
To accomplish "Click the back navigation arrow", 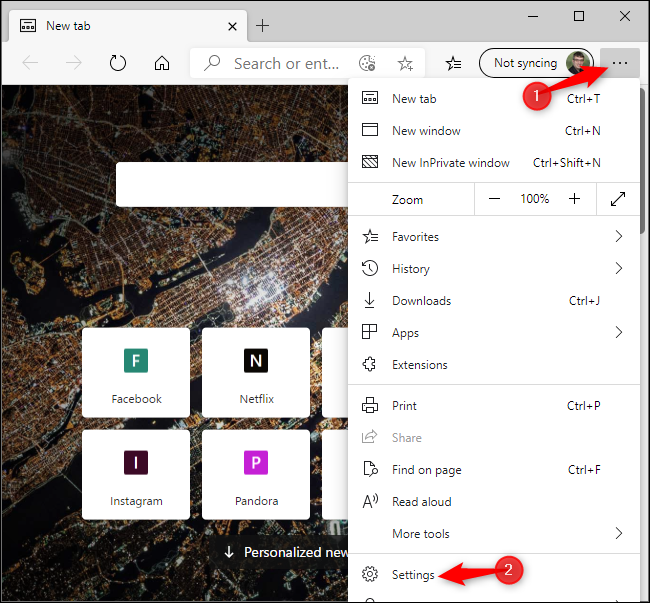I will point(30,63).
